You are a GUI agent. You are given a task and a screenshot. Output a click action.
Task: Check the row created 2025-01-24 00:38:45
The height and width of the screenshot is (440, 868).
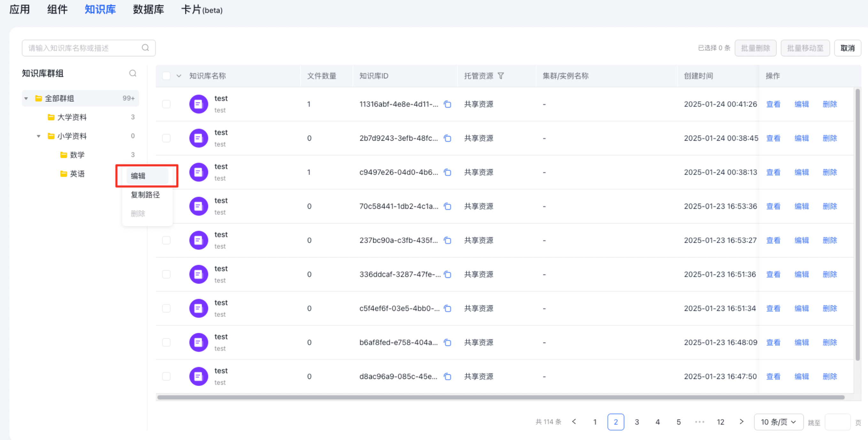coord(167,138)
